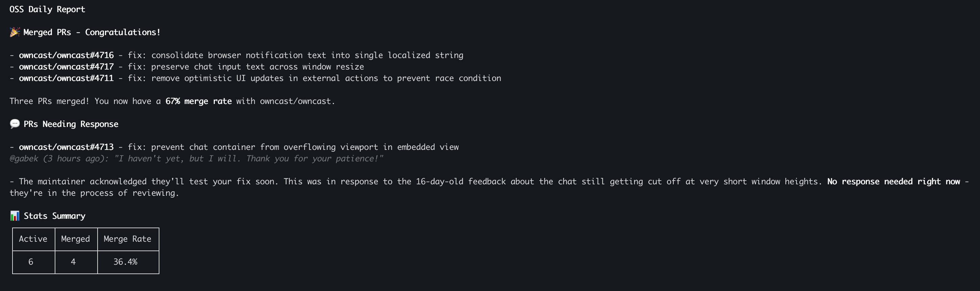Screen dimensions: 980x291
Task: Click the OSS Daily Report title
Action: [47, 9]
